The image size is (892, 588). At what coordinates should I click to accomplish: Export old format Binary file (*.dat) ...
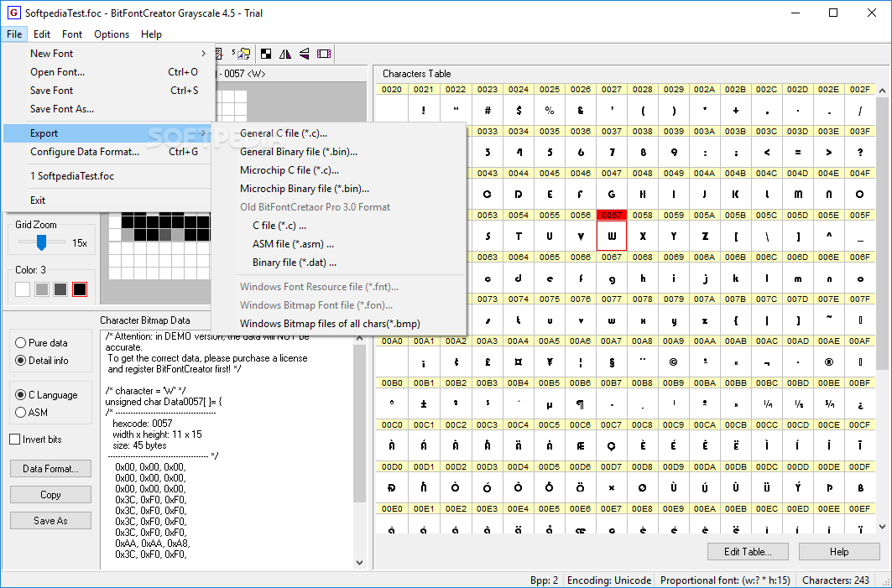[x=338, y=263]
